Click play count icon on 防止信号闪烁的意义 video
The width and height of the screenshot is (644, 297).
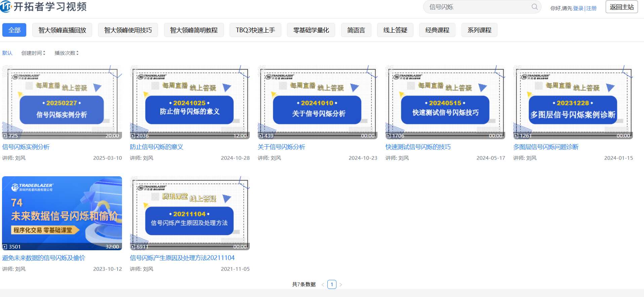133,136
